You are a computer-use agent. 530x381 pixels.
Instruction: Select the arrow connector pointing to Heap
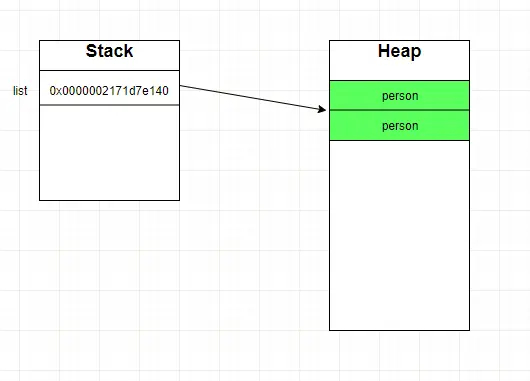pyautogui.click(x=253, y=98)
